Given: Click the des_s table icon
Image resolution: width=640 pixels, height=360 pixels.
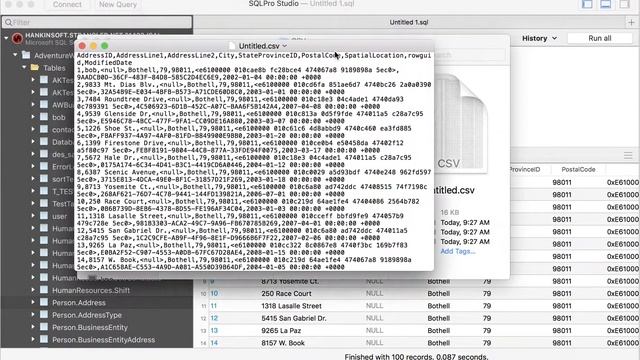Looking at the screenshot, I should click(44, 154).
